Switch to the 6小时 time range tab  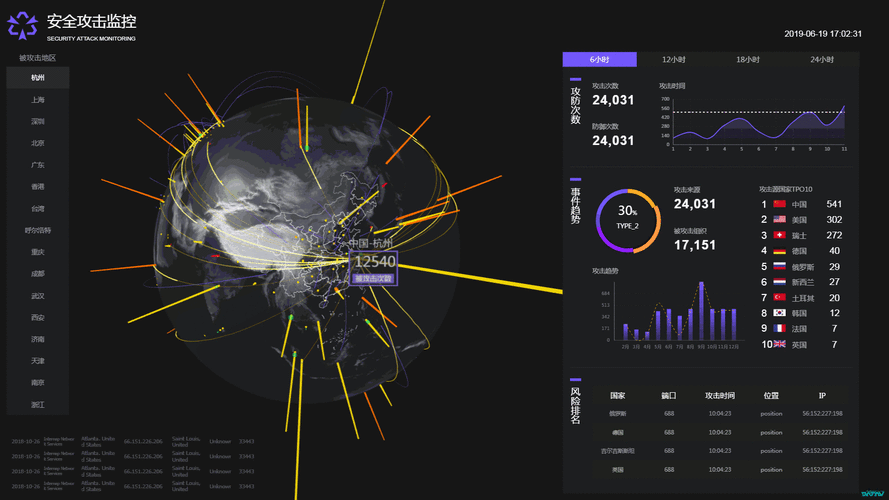pyautogui.click(x=599, y=60)
